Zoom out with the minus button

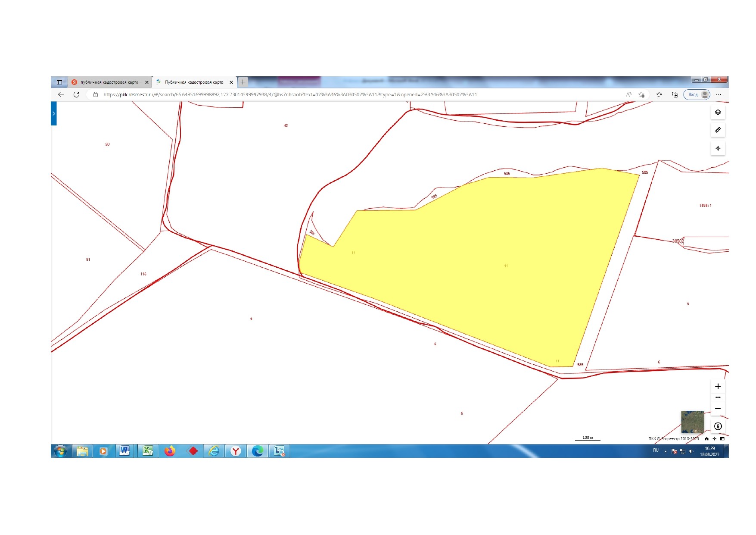718,409
